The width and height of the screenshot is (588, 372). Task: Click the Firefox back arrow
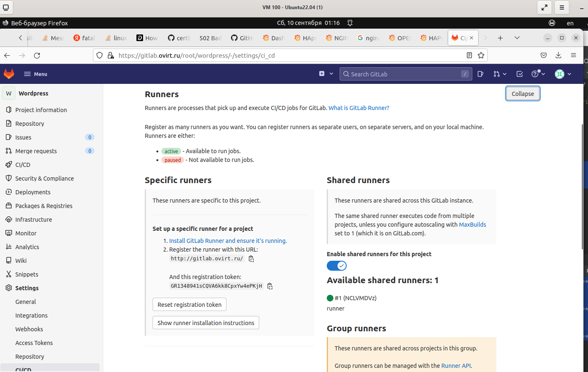point(7,55)
